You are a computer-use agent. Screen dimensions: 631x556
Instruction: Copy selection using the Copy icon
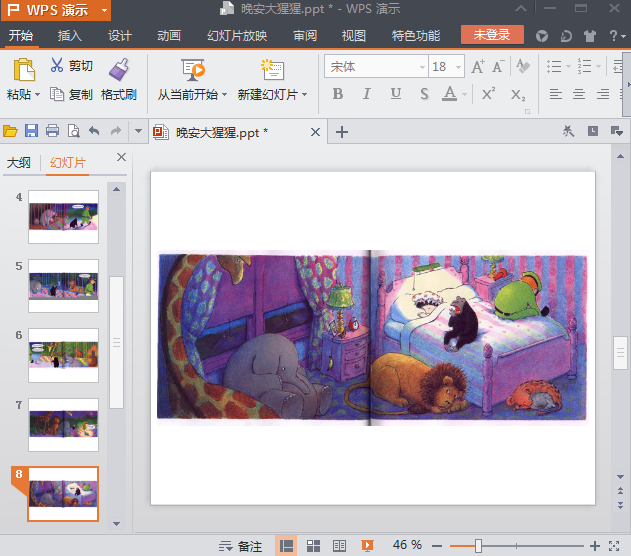57,94
